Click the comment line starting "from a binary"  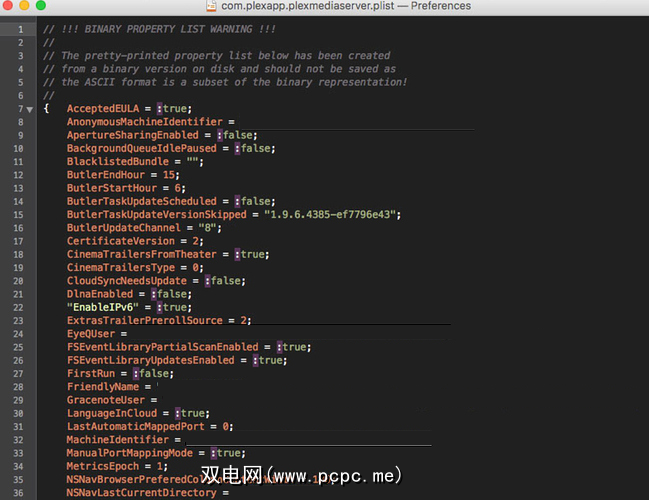[x=220, y=69]
